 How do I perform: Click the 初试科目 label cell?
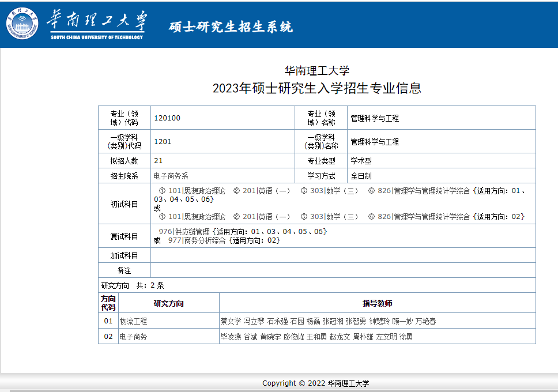click(124, 203)
